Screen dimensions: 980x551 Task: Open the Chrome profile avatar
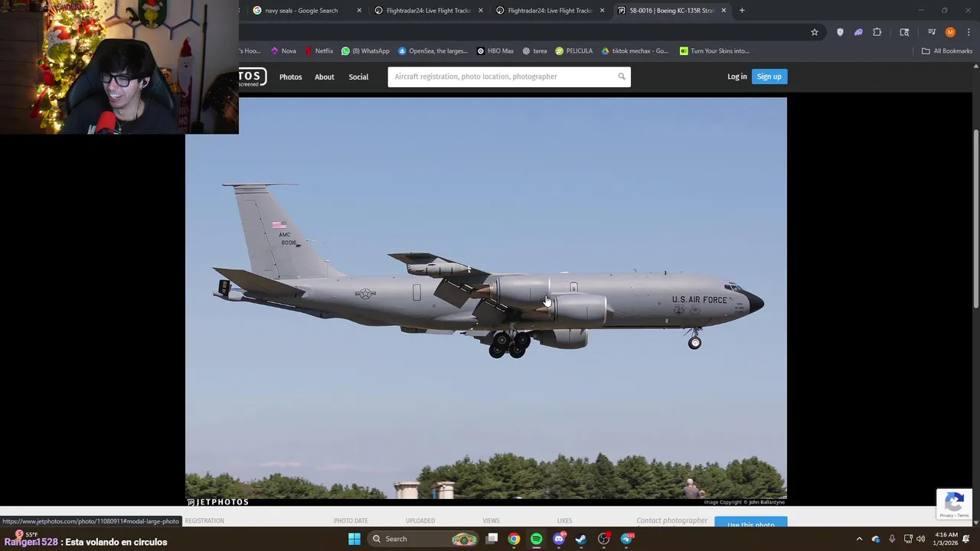pos(950,32)
